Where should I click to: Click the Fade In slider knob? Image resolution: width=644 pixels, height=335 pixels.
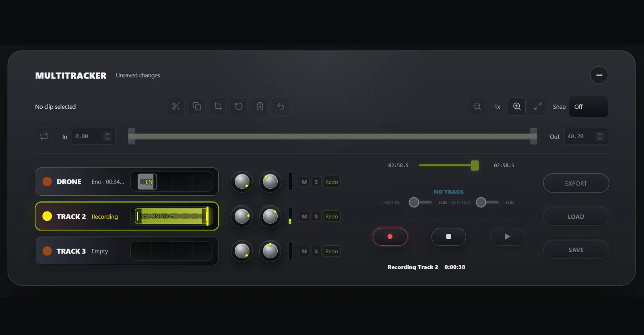click(414, 202)
